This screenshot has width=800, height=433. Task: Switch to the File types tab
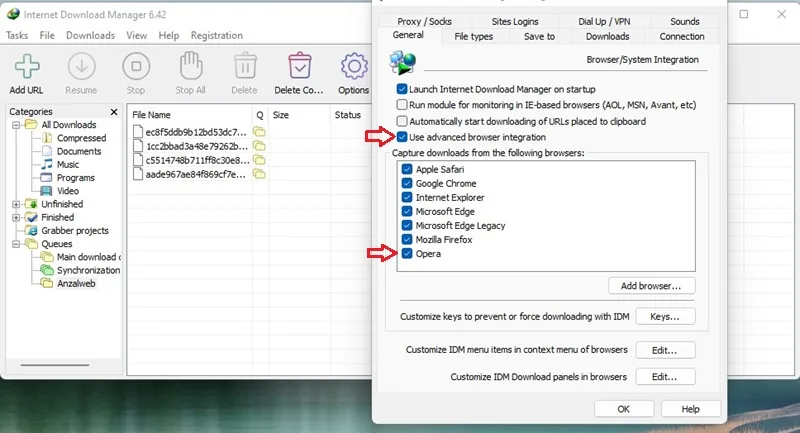(x=473, y=37)
